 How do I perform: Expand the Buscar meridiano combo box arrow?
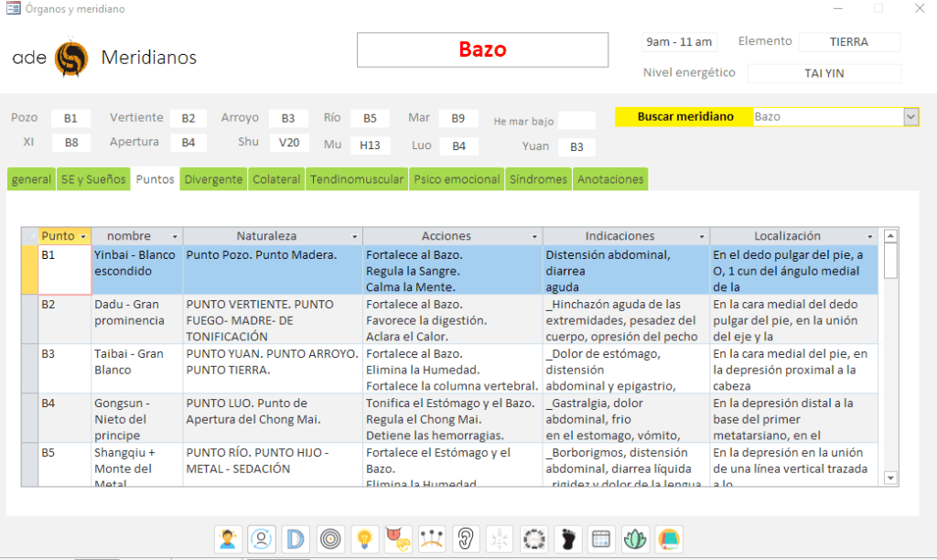pyautogui.click(x=910, y=117)
